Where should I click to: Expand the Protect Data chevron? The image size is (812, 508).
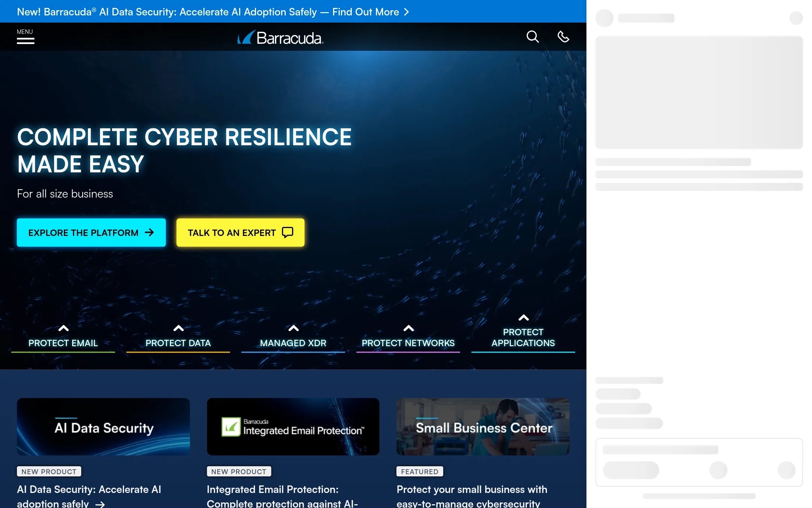click(179, 328)
